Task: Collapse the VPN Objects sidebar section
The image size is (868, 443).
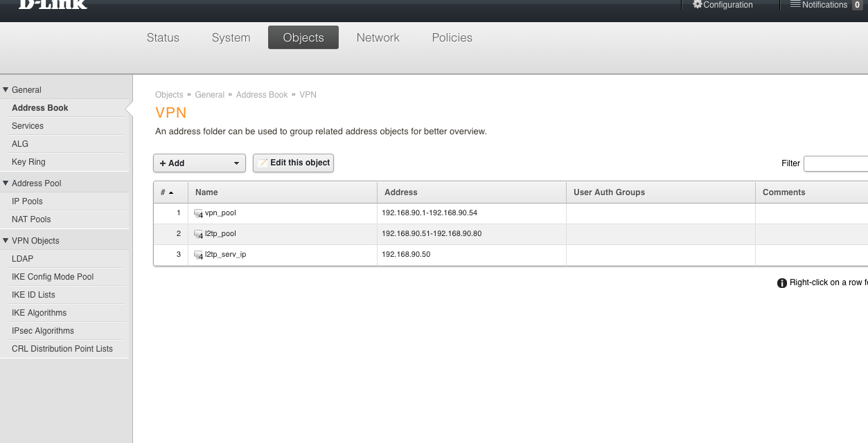Action: point(6,241)
